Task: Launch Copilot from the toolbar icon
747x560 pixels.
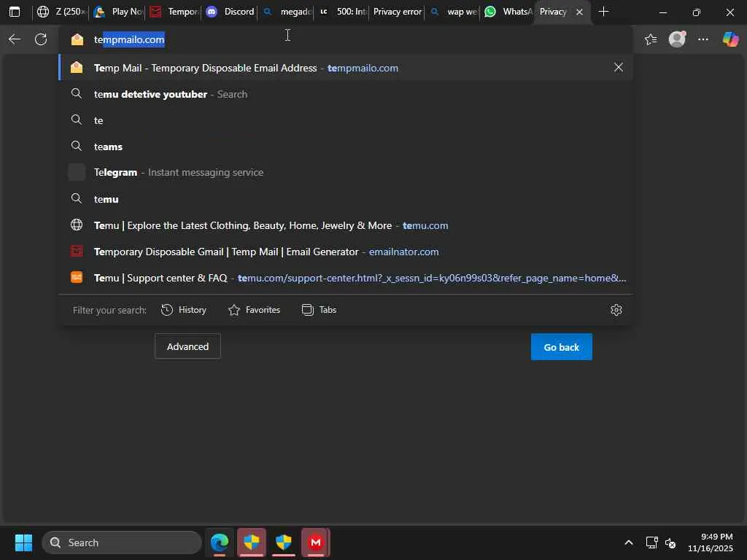Action: pos(730,39)
